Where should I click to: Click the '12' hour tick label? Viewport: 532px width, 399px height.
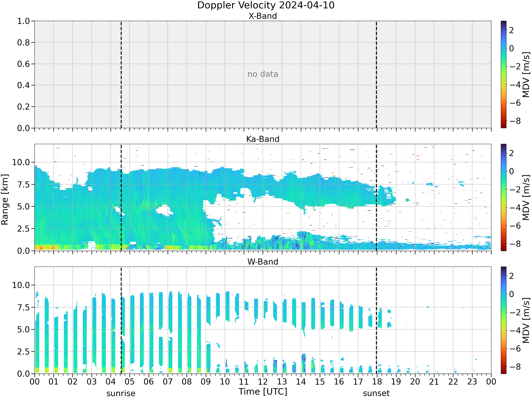pos(263,382)
